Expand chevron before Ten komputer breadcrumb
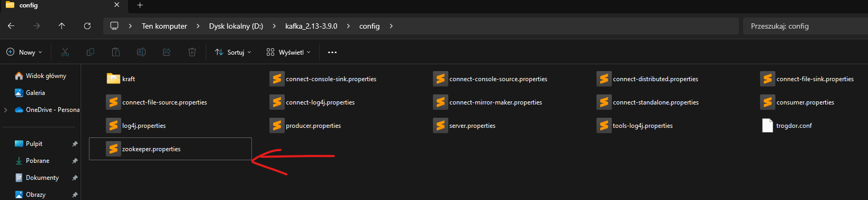 point(130,26)
